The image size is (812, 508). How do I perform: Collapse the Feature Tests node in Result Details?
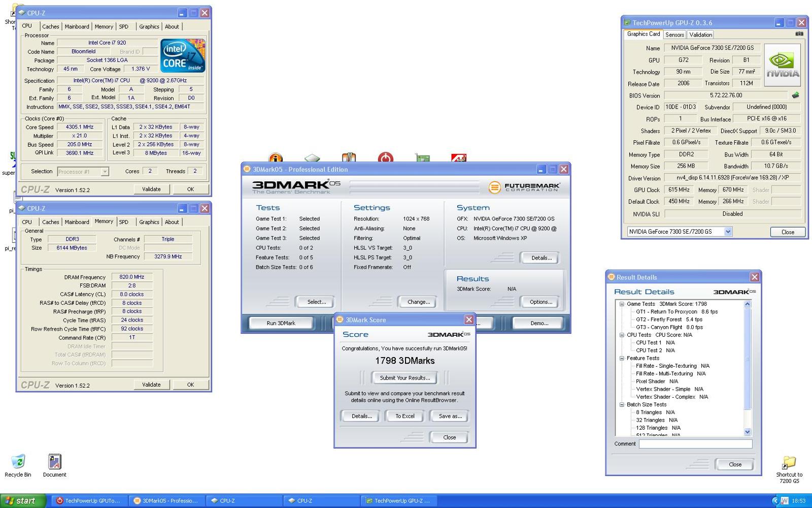[x=622, y=358]
